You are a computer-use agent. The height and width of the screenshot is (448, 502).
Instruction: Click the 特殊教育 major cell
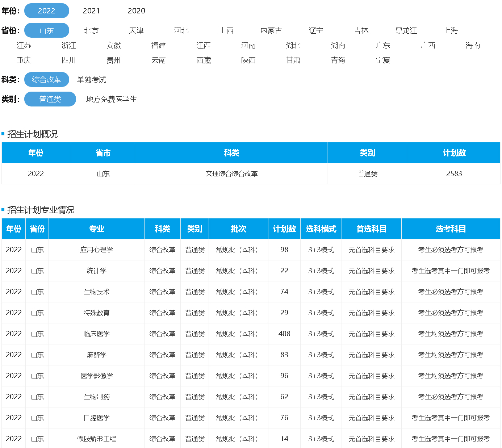pyautogui.click(x=97, y=313)
